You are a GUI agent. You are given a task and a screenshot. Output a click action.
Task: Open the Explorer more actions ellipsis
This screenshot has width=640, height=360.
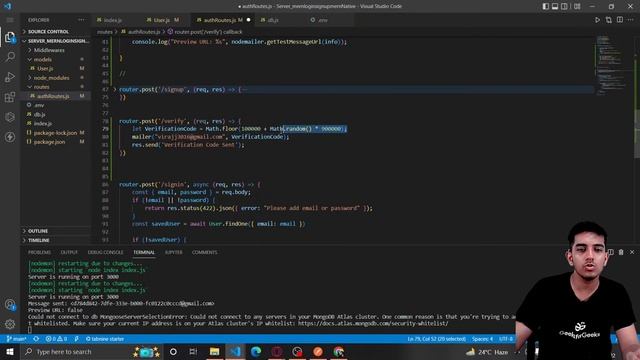(82, 20)
